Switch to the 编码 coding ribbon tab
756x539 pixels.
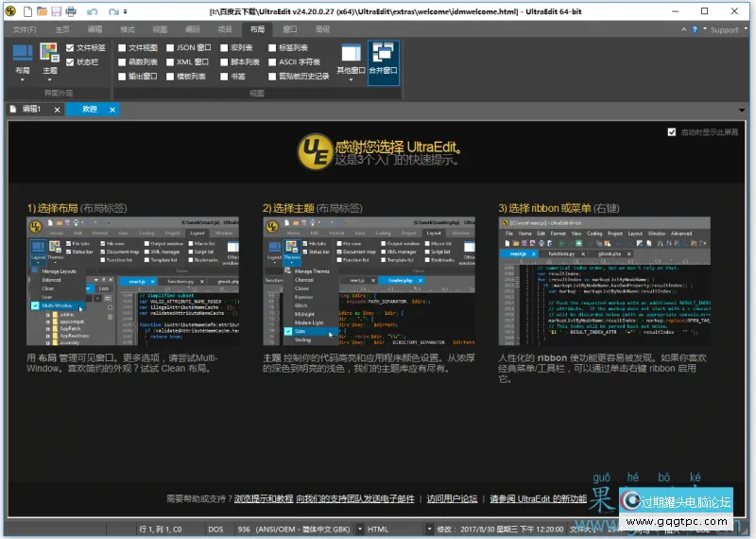(x=193, y=29)
